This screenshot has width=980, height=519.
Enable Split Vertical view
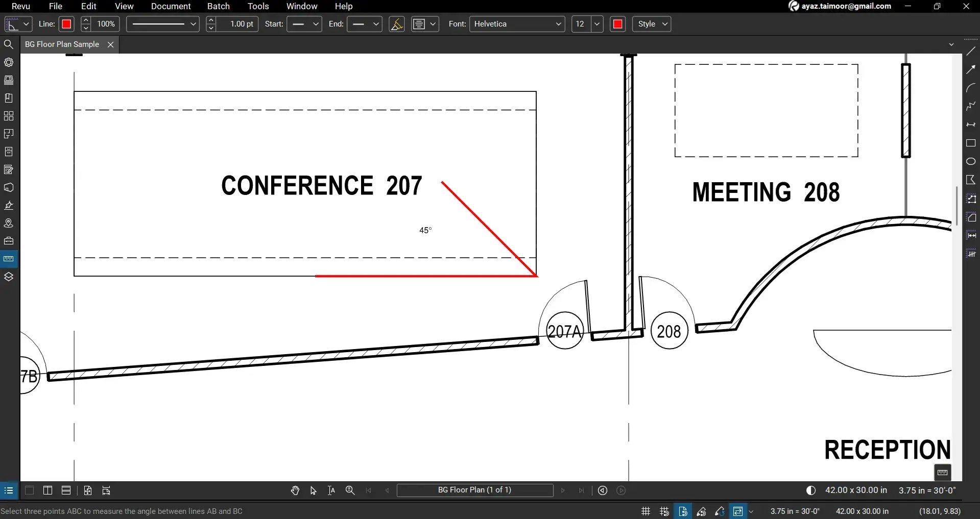[47, 490]
